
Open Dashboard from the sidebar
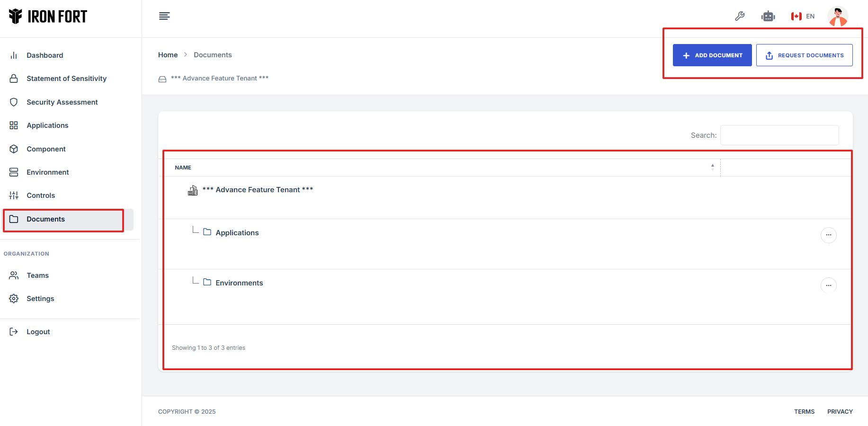pos(45,55)
